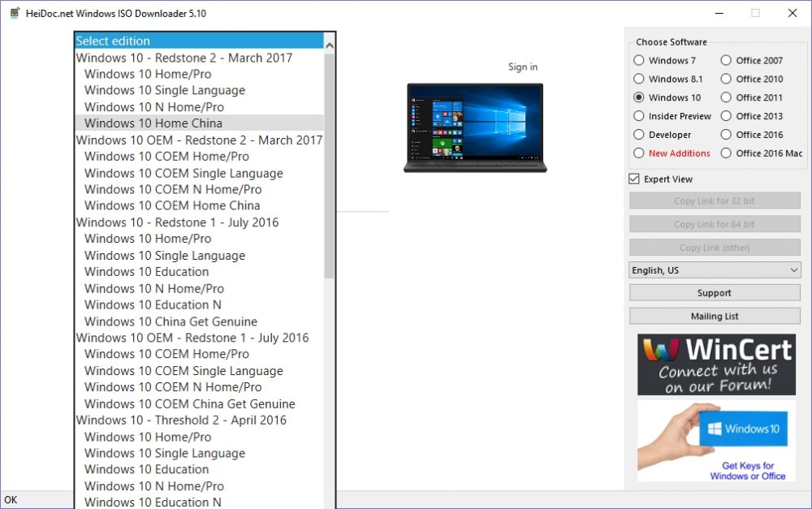Select the New Additions radio option
The width and height of the screenshot is (812, 509).
(639, 153)
